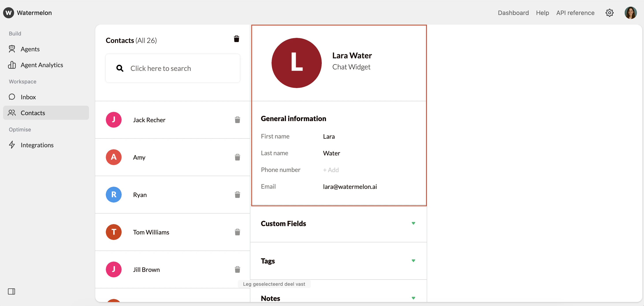Select the Ryan contact
This screenshot has width=644, height=306.
click(173, 195)
